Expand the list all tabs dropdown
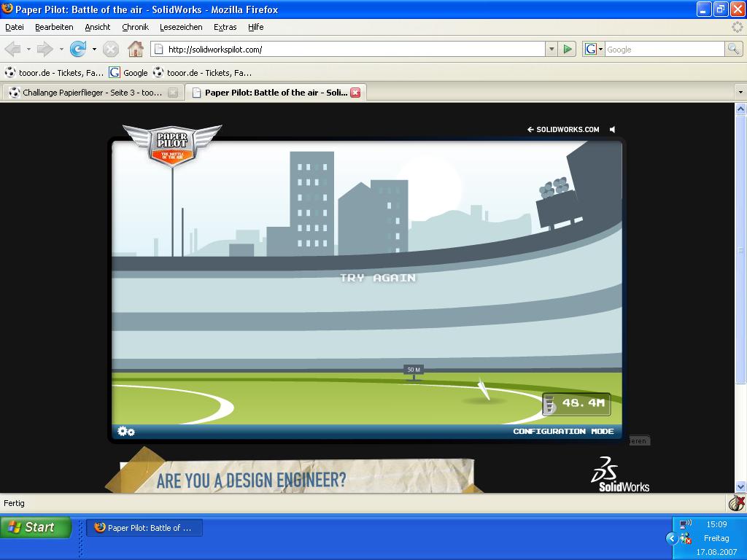Viewport: 747px width, 560px height. [x=740, y=93]
